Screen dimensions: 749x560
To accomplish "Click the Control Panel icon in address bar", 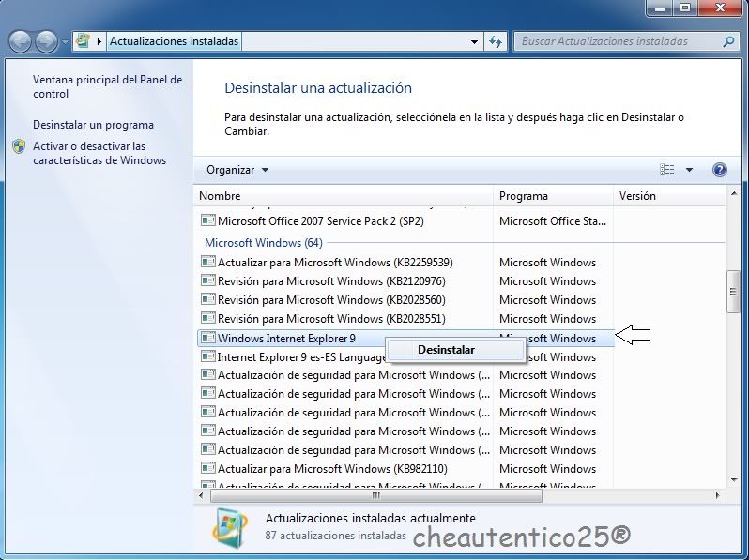I will 84,41.
